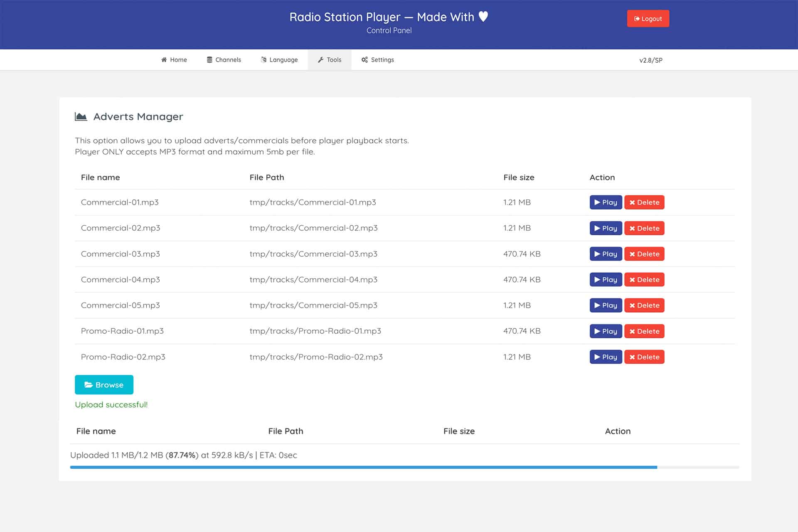This screenshot has height=532, width=798.
Task: Click the Adverts Manager chart icon
Action: [81, 117]
